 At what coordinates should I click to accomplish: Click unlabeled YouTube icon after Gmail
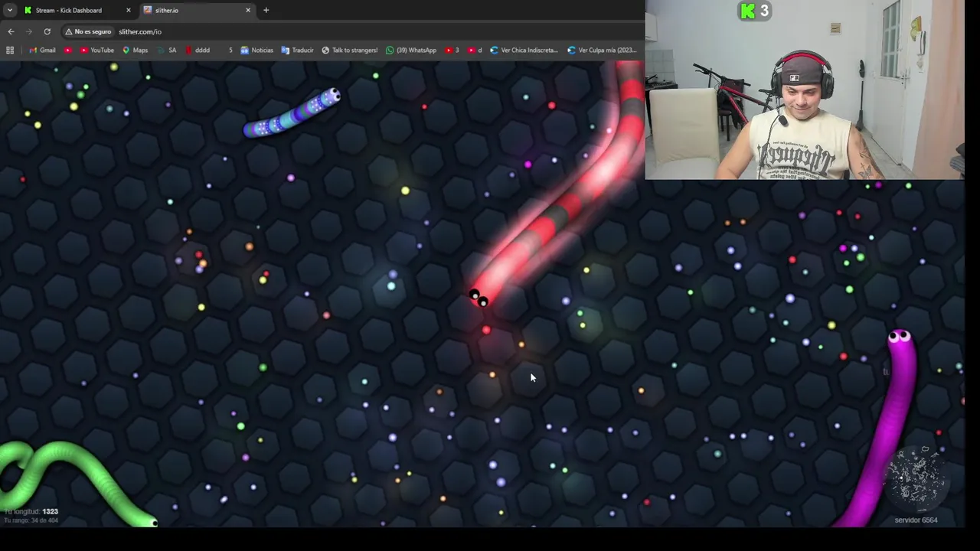68,50
